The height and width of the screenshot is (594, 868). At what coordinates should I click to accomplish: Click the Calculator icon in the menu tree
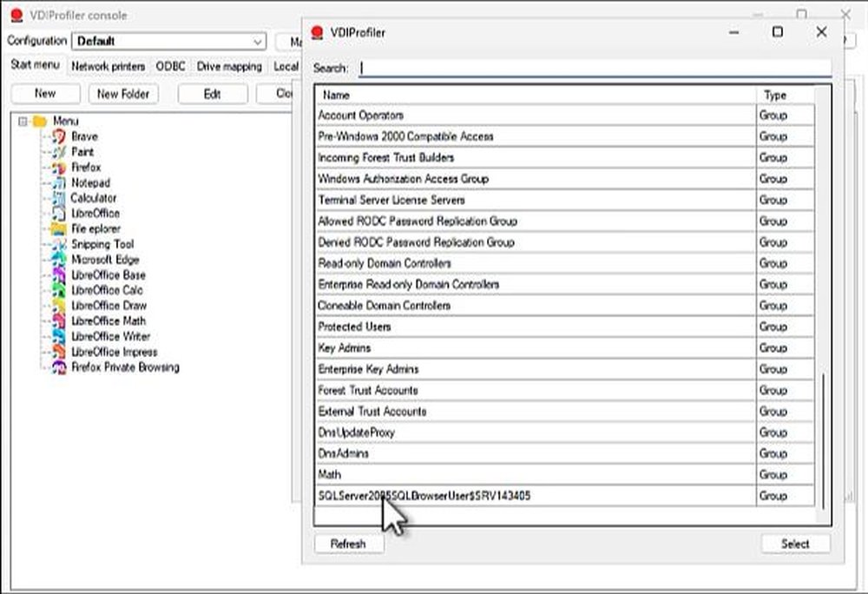pyautogui.click(x=59, y=198)
